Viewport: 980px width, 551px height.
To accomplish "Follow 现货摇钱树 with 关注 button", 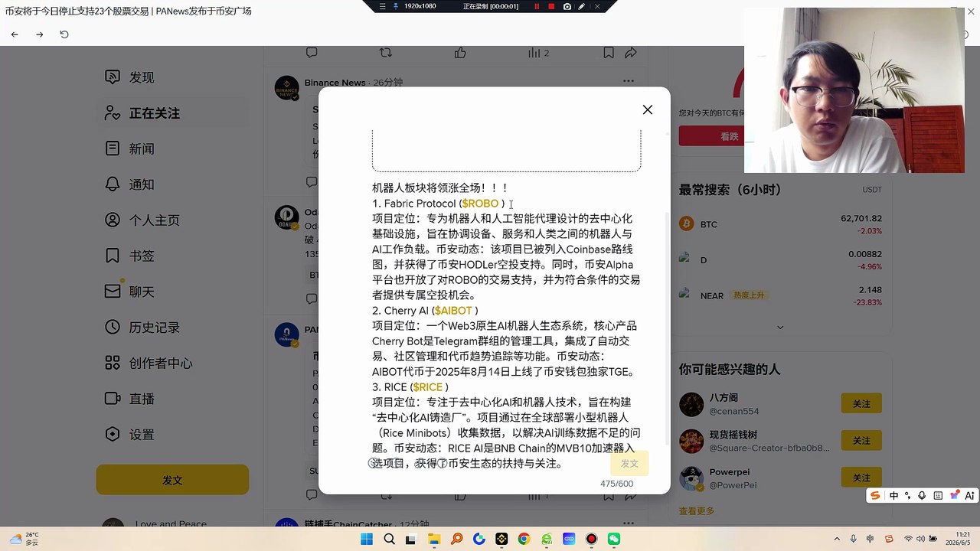I will coord(861,440).
